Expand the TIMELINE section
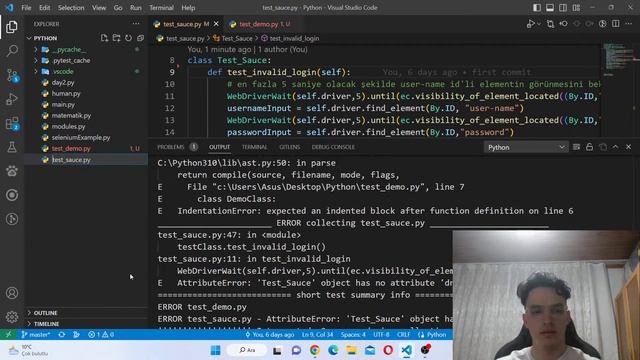This screenshot has height=360, width=640. click(46, 324)
